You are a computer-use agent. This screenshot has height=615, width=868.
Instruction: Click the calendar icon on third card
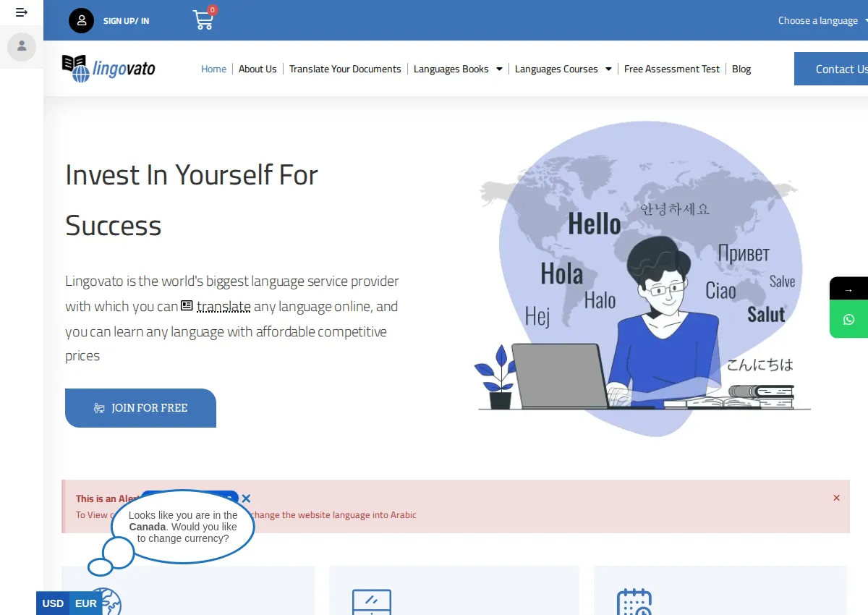coord(634,602)
